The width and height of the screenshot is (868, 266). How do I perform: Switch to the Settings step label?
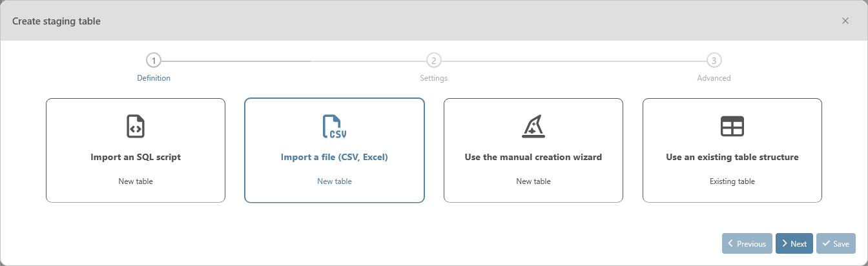coord(434,78)
